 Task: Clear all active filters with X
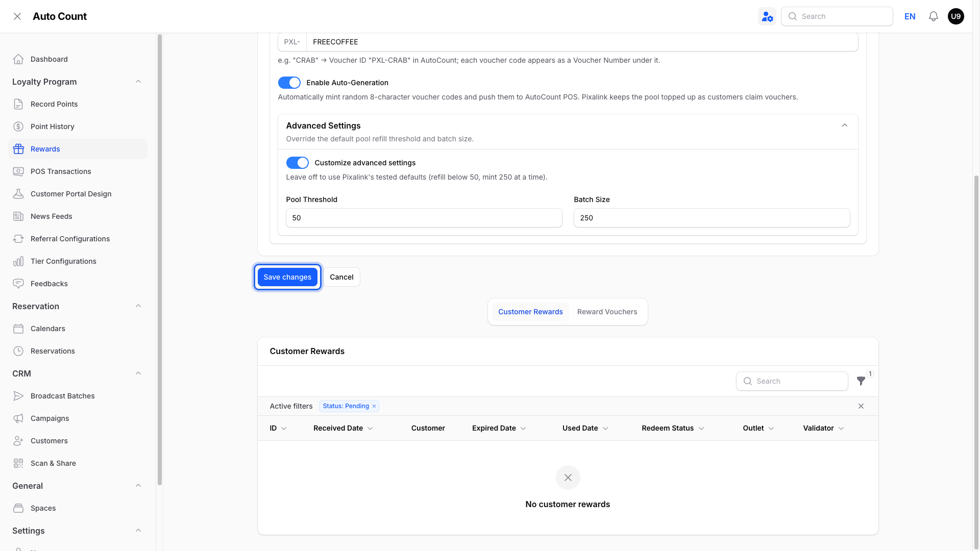861,406
